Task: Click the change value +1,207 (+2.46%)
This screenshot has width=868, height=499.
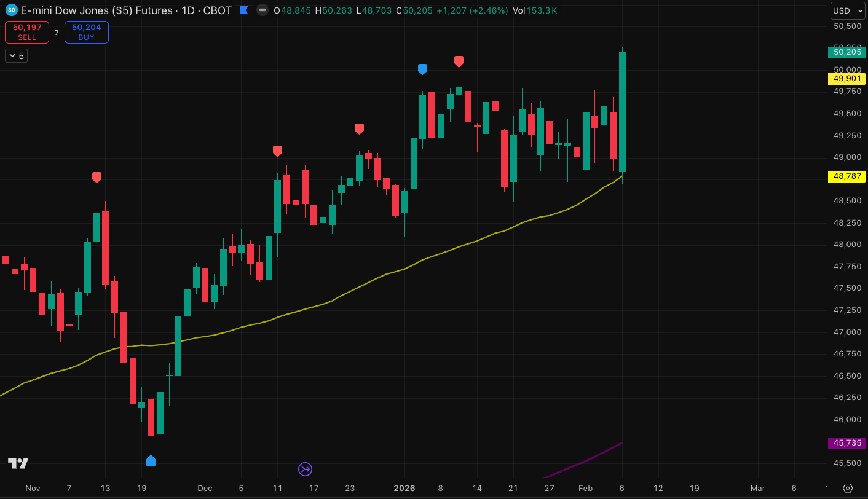Action: pos(472,10)
